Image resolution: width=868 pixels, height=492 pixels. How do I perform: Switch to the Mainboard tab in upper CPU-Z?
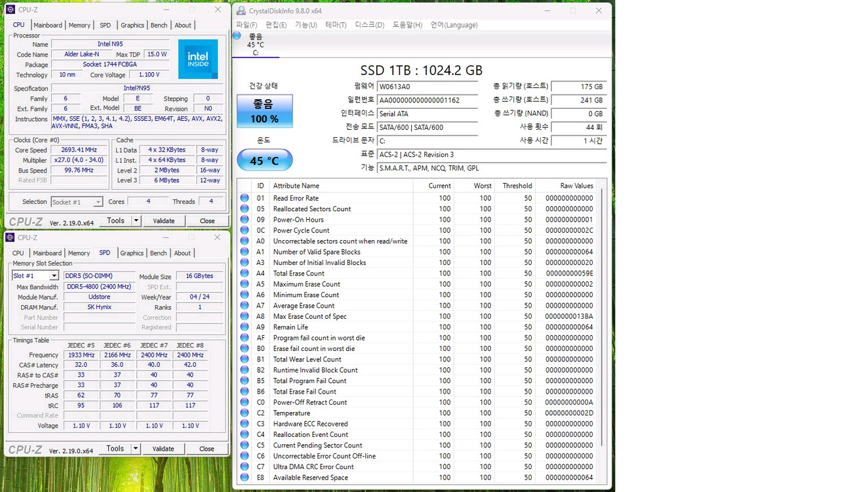[48, 25]
